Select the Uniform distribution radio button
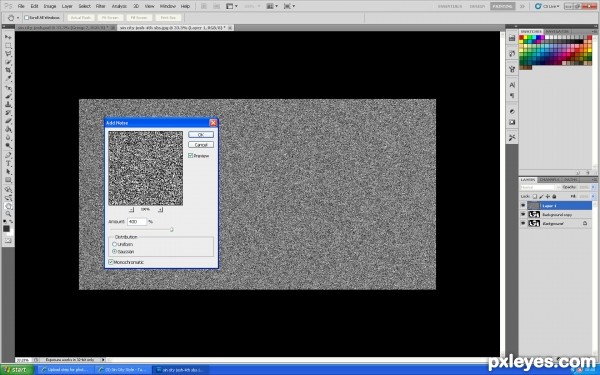This screenshot has height=375, width=600. [114, 244]
